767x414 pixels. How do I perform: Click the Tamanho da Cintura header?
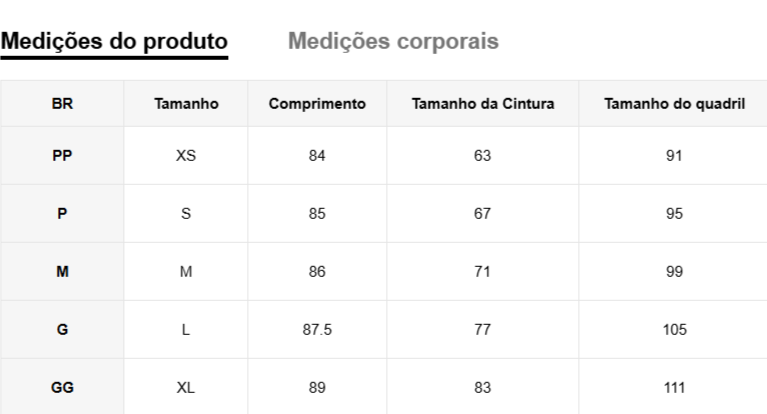click(483, 103)
